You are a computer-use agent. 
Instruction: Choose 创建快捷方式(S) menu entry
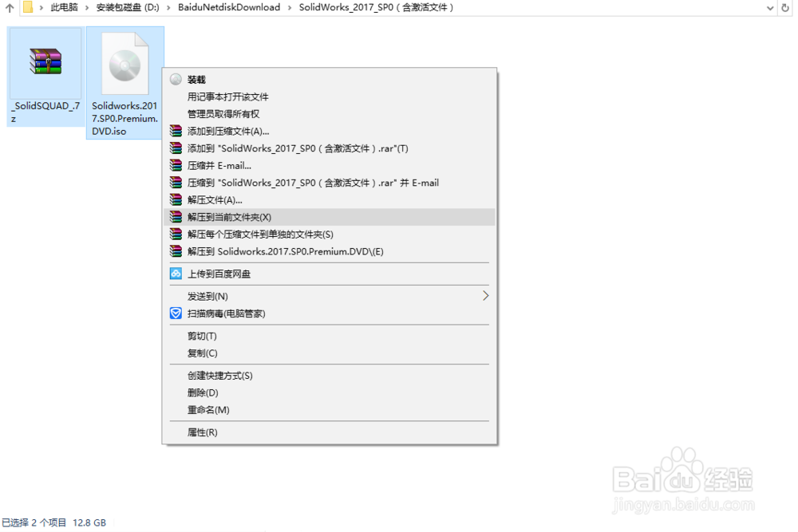pyautogui.click(x=330, y=376)
